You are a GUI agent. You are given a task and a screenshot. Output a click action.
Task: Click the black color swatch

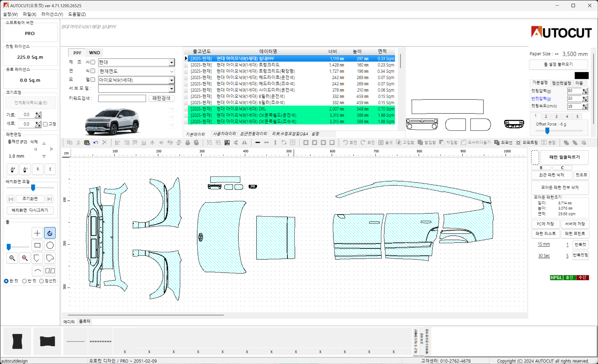click(581, 75)
